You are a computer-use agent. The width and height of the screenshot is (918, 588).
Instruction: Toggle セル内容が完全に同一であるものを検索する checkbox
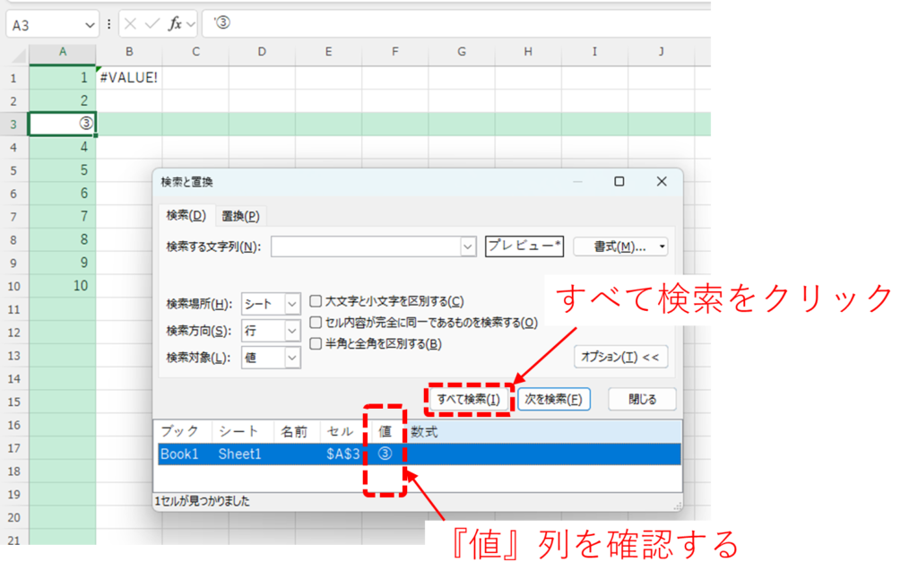point(316,323)
